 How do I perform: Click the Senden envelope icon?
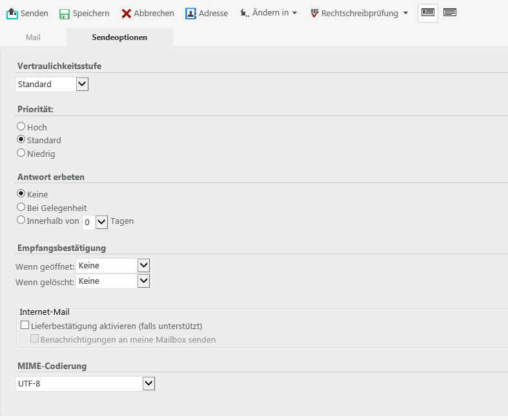click(12, 14)
